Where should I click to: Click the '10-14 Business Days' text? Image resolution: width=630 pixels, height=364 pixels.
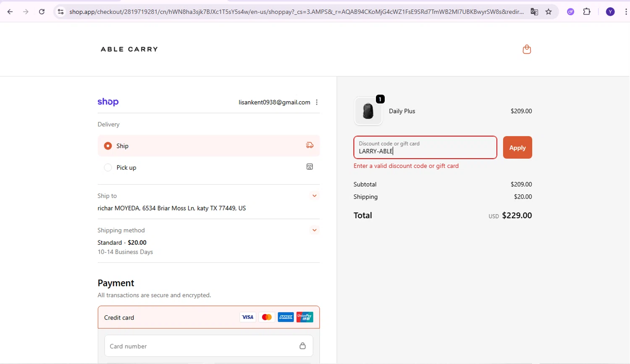click(125, 252)
